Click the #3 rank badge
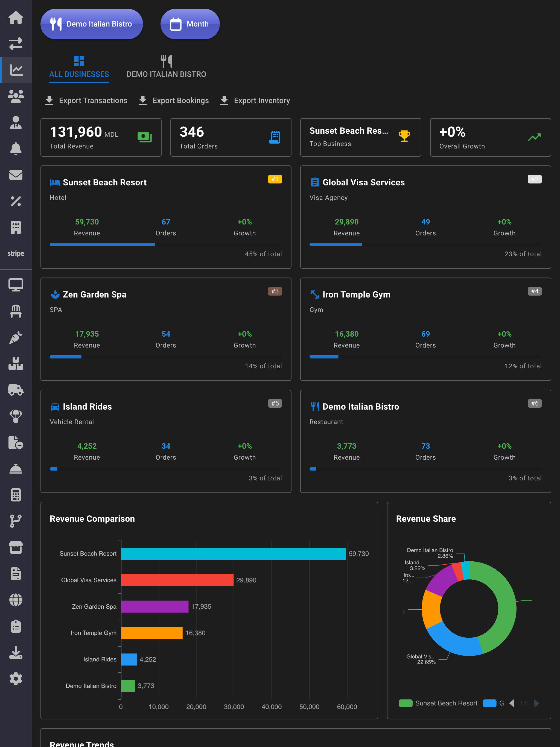The height and width of the screenshot is (747, 560). 275,291
